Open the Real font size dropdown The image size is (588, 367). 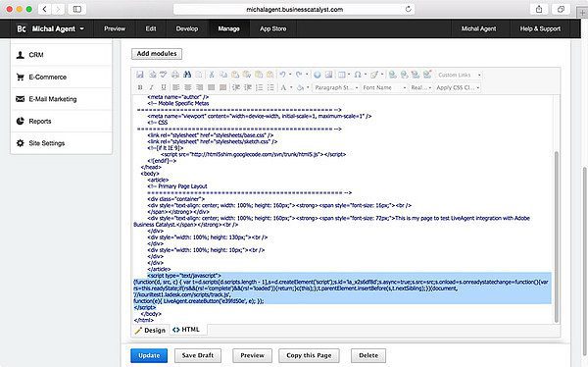[x=420, y=87]
